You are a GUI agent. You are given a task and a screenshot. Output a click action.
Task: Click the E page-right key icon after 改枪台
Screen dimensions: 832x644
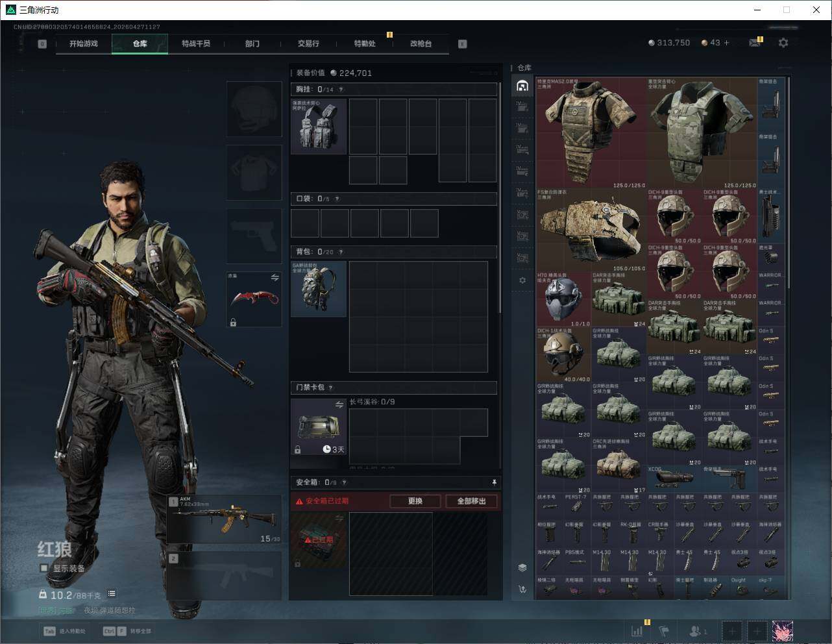[463, 44]
